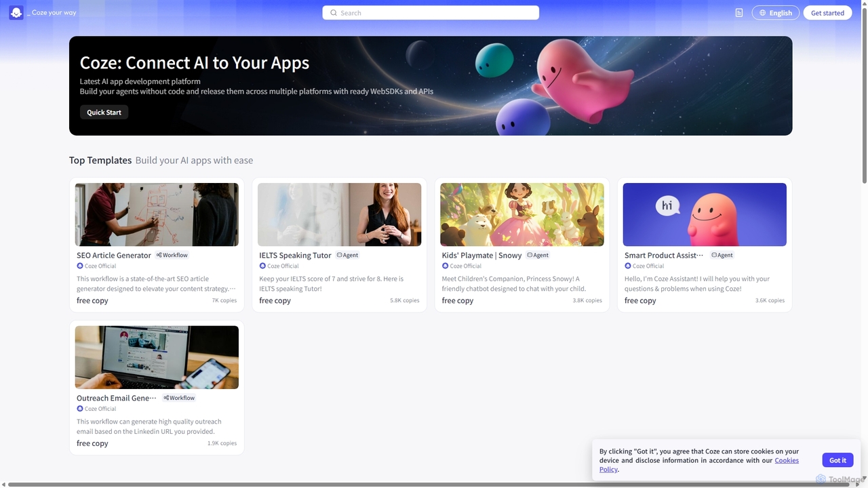Click Workflow tag on Outreach Email Generator
Screen dimensions: 868x488
point(179,398)
